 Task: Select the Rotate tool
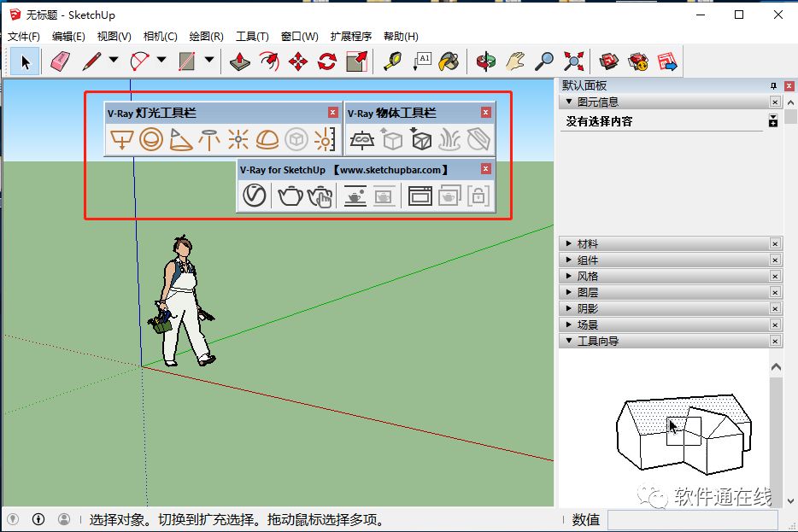tap(327, 61)
